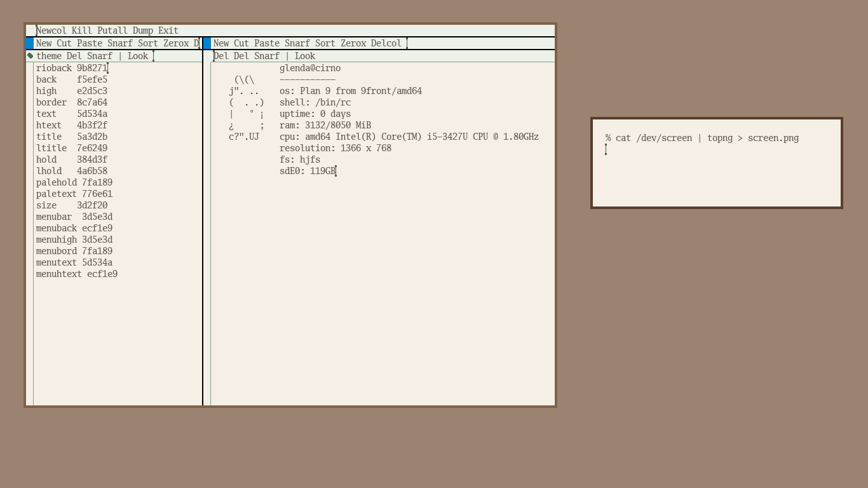Image resolution: width=868 pixels, height=488 pixels.
Task: Click the top-left acme row handle box
Action: (x=30, y=30)
